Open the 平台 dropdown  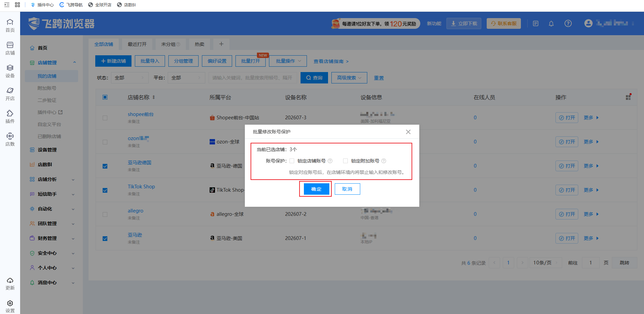coord(186,78)
